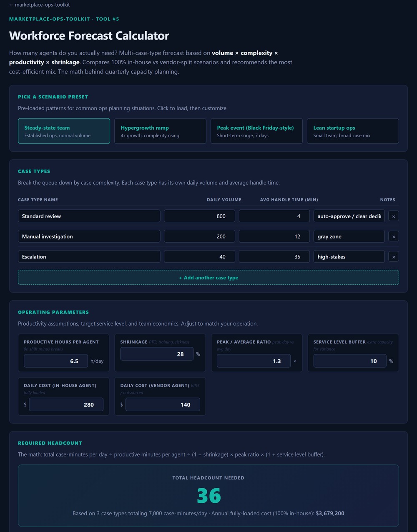417x532 pixels.
Task: Click the Workforce Forecast Calculator heading
Action: click(x=89, y=35)
